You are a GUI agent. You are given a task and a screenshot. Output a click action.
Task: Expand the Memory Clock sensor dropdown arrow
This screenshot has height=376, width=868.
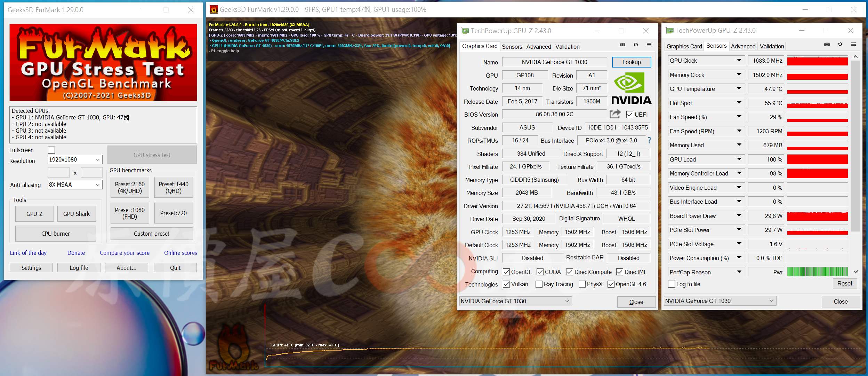[739, 75]
